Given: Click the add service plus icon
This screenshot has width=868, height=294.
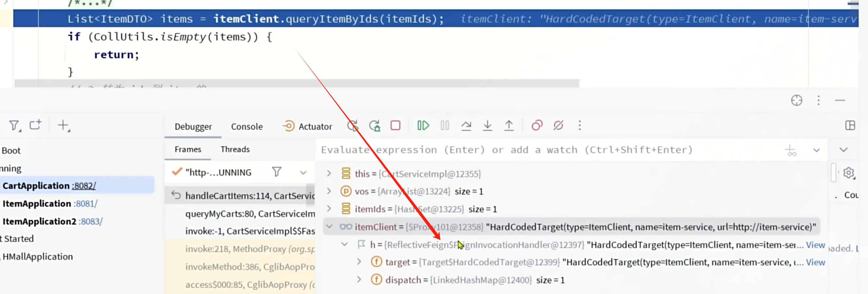Looking at the screenshot, I should pyautogui.click(x=63, y=125).
